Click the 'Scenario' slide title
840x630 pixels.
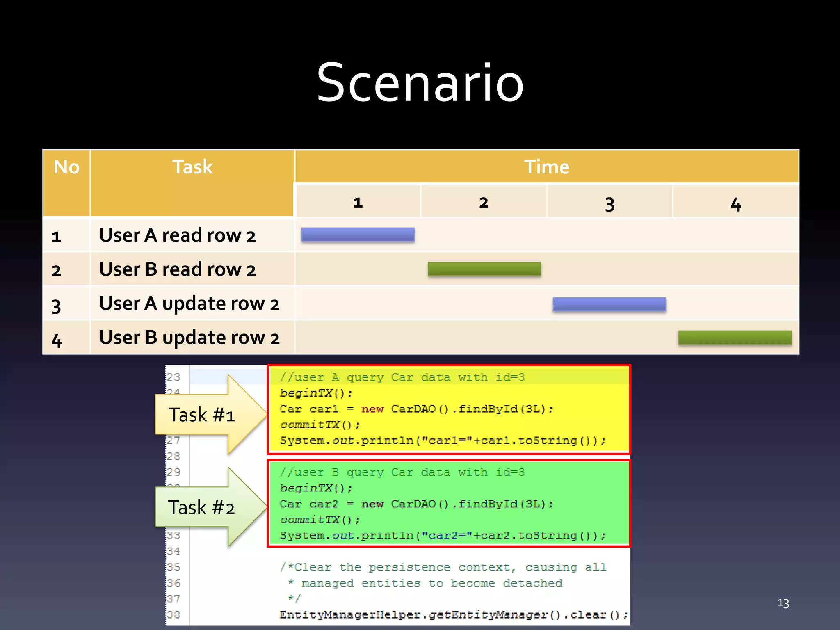click(x=420, y=82)
